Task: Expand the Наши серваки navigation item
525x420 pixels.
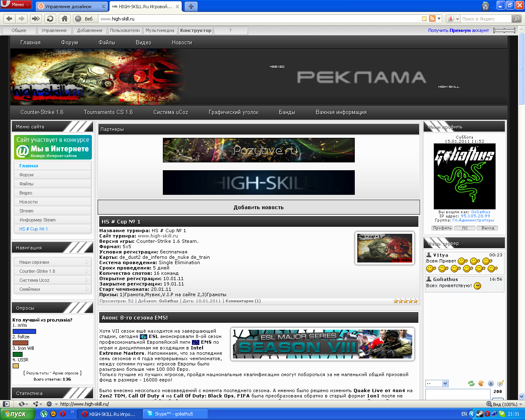Action: click(52, 262)
